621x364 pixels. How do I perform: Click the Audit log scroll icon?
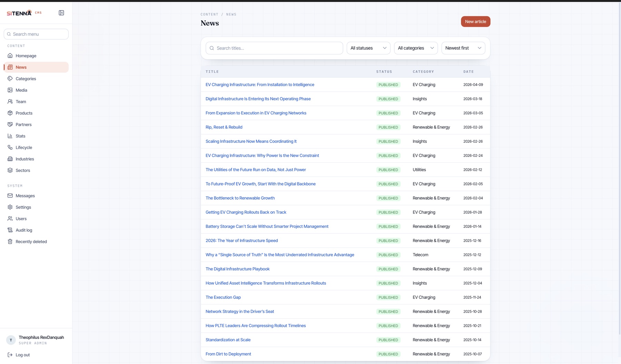[10, 230]
